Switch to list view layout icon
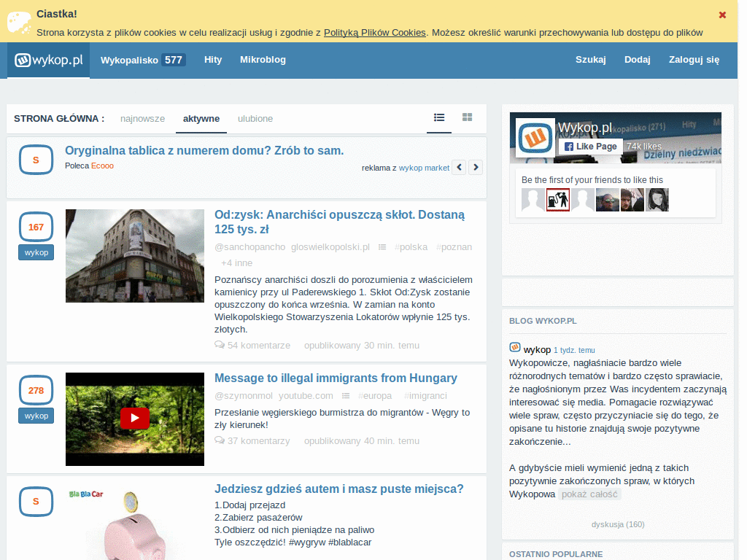 439,117
